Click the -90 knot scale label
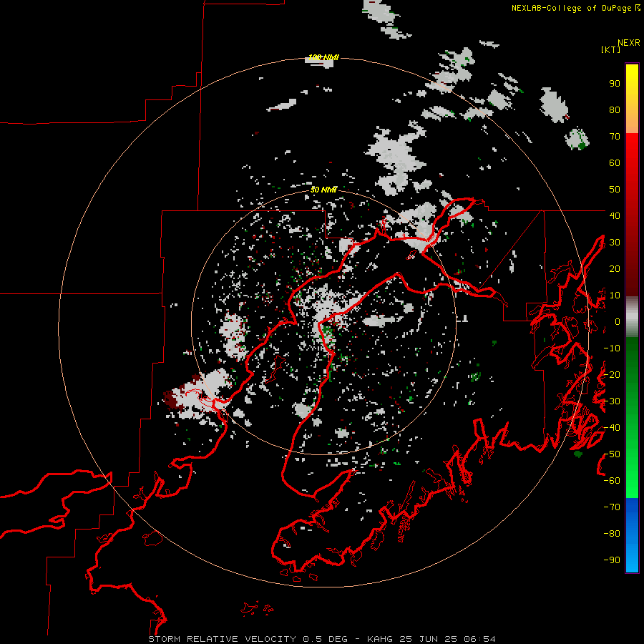 [612, 560]
